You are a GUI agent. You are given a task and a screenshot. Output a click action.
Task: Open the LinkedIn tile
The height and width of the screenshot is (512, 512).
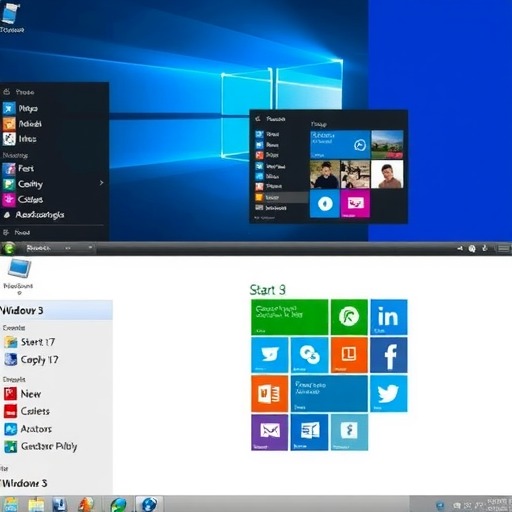(x=389, y=317)
